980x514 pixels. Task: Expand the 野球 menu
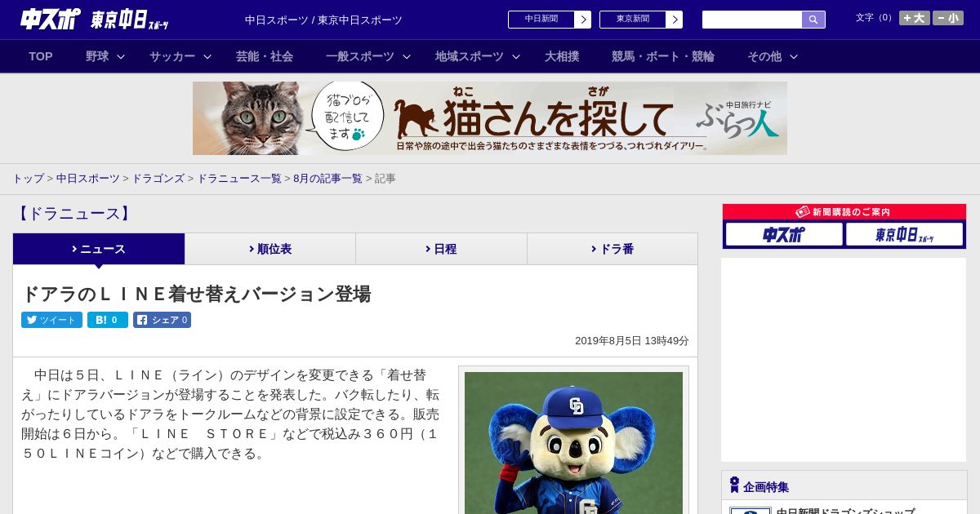coord(105,56)
